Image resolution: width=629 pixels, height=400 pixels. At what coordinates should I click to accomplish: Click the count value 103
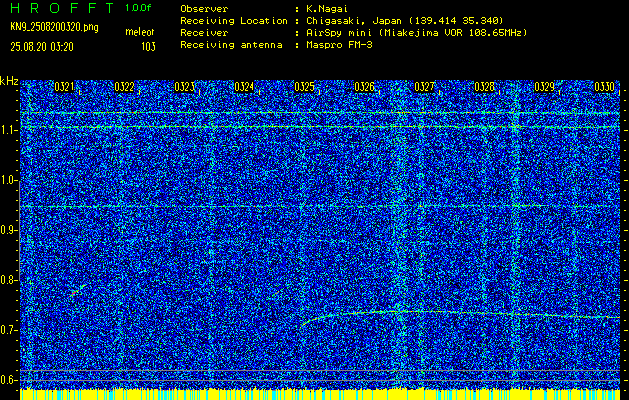coord(148,47)
